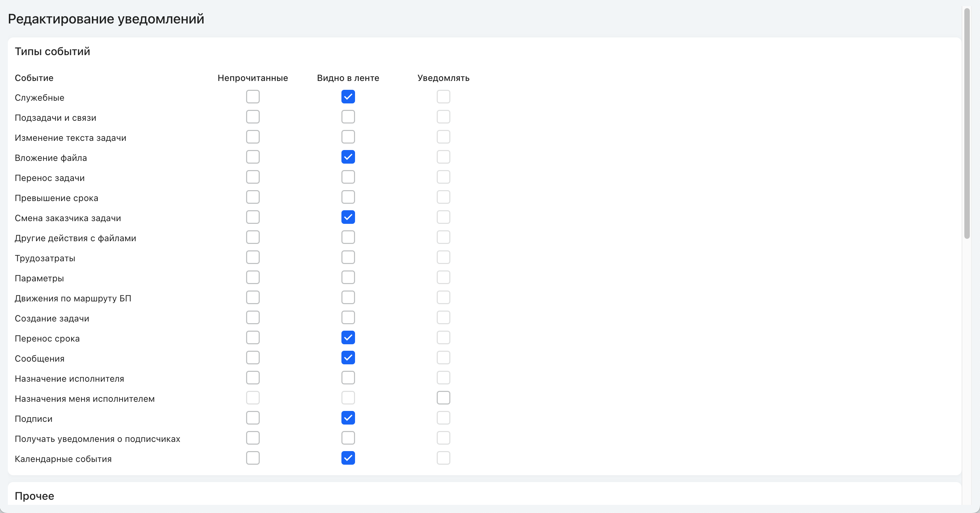Check Непрочитанные for Календарные события
The height and width of the screenshot is (513, 980).
point(253,458)
